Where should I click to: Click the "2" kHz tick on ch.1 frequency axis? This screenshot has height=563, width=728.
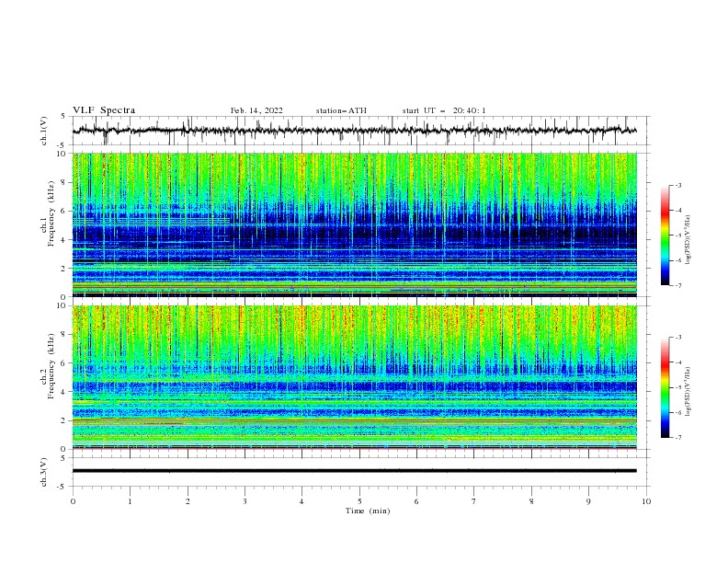[64, 268]
